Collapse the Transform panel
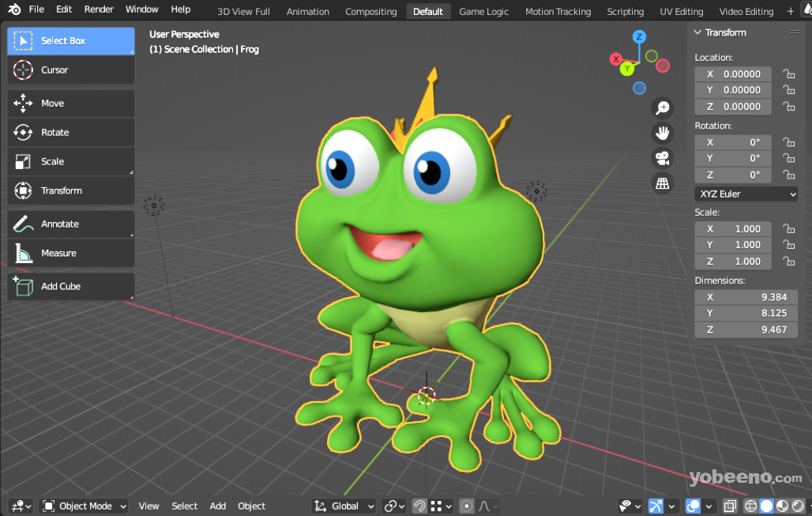 pyautogui.click(x=698, y=32)
